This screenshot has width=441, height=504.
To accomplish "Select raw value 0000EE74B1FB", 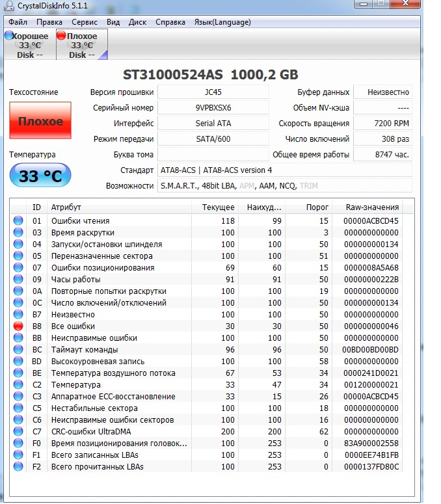I will (371, 455).
